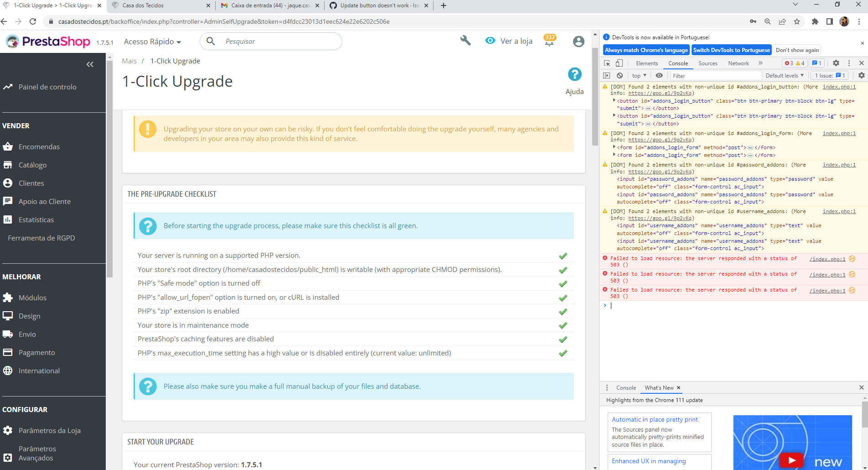Switch to the Sources tab
Screen dimensions: 868x470
tap(708, 63)
